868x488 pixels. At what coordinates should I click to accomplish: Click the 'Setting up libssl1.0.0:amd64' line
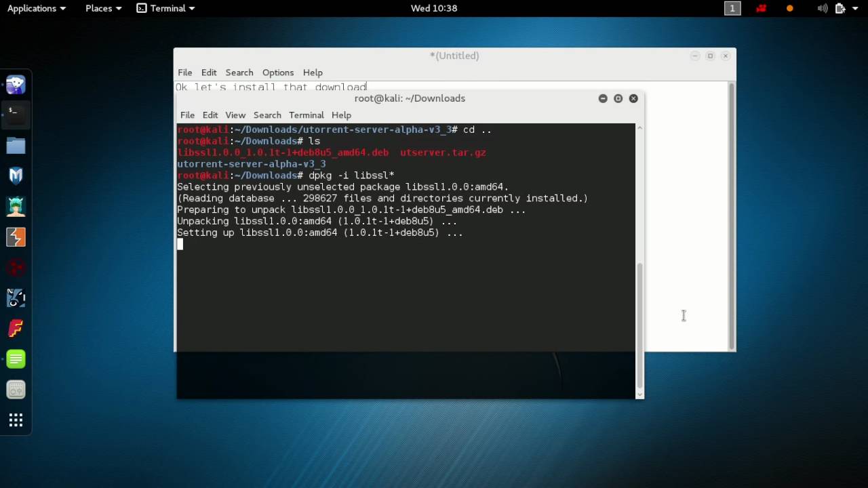pos(320,232)
